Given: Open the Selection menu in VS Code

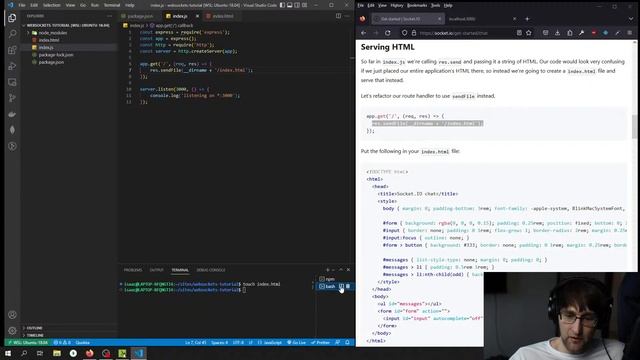Looking at the screenshot, I should pos(51,5).
